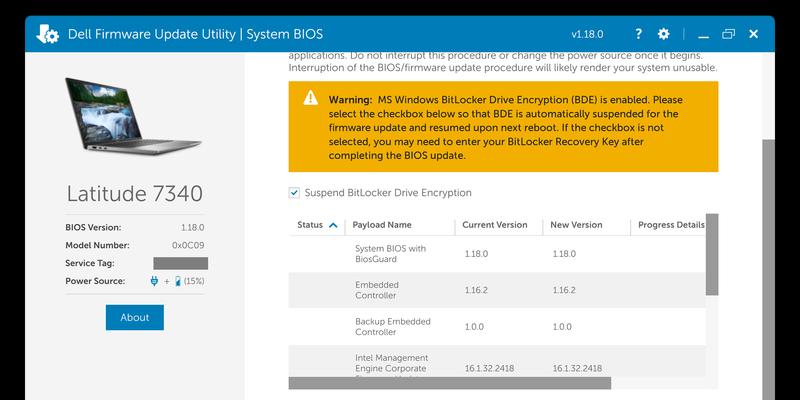800x400 pixels.
Task: Click the redacted Service Tag field
Action: point(181,263)
